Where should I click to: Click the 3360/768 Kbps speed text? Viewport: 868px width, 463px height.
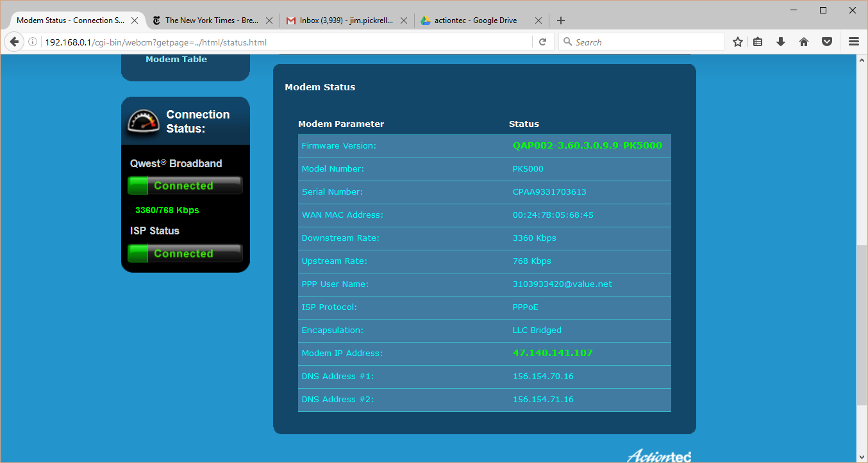(x=167, y=210)
